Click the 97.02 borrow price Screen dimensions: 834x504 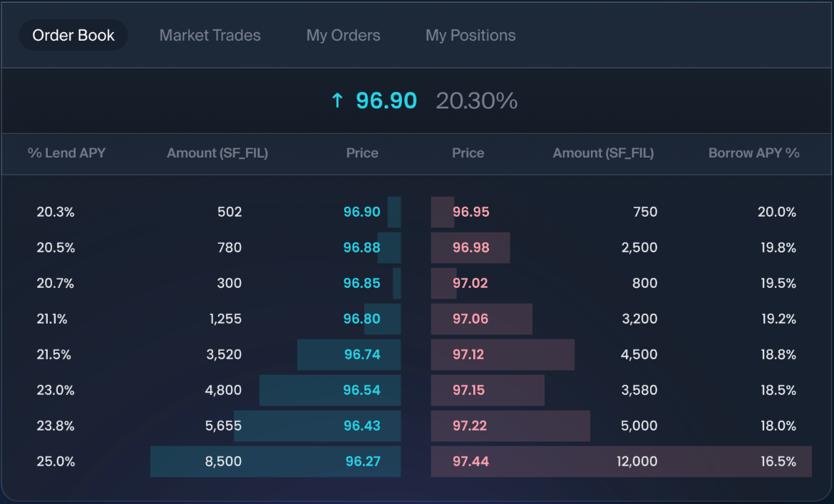(470, 283)
